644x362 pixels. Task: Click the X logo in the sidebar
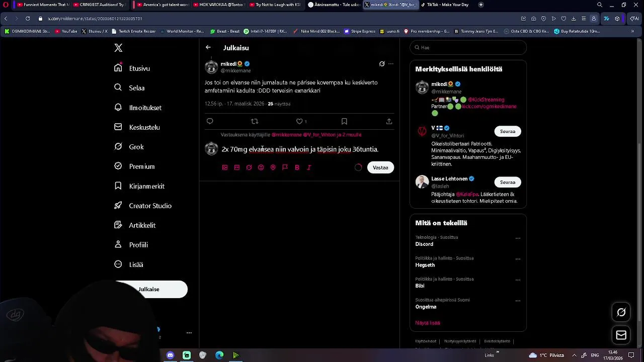(118, 48)
